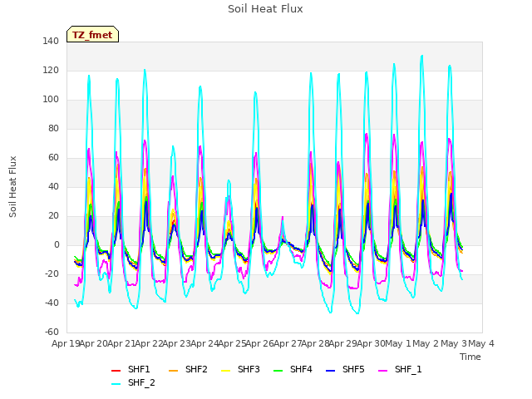Screen dimensions: 532x399
Task: Toggle SHF_1 series in legend
Action: click(x=400, y=369)
